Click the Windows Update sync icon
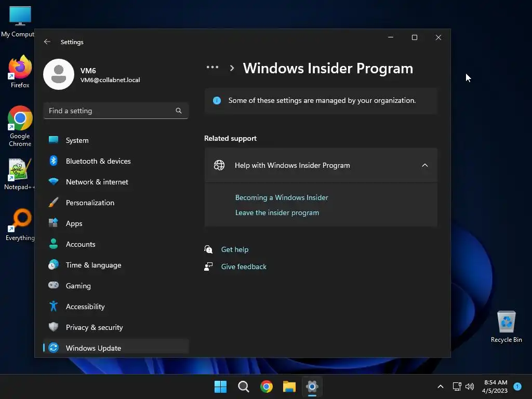This screenshot has height=399, width=532. pos(54,348)
